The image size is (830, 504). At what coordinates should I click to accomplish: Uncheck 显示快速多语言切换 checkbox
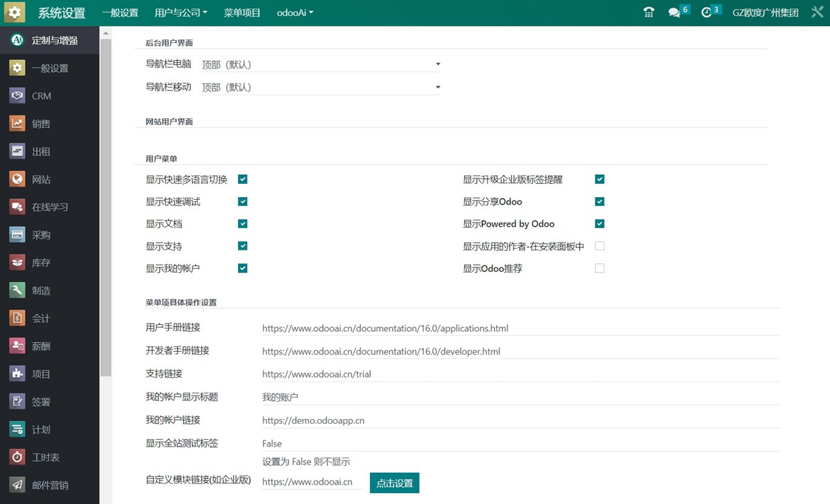(243, 179)
